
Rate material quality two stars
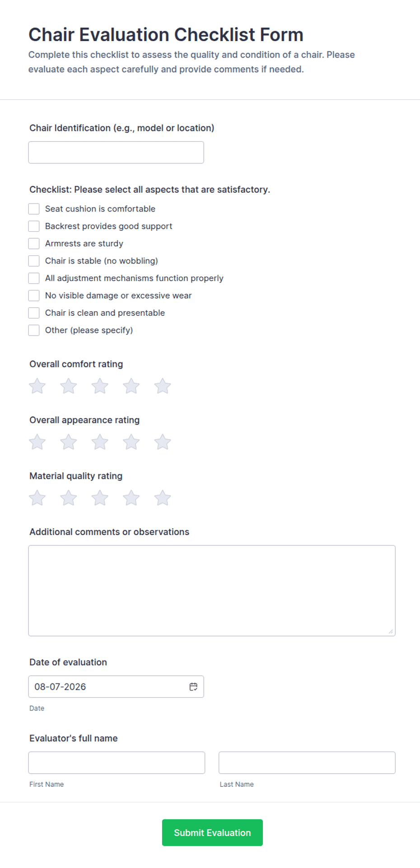point(69,498)
